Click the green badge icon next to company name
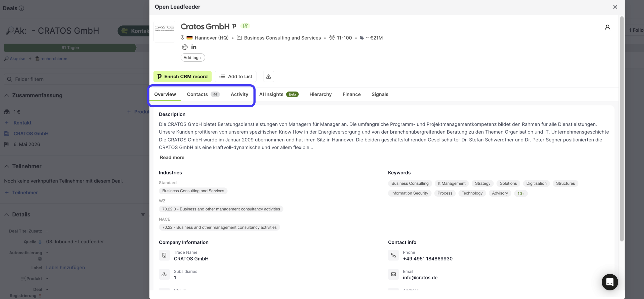The image size is (644, 299). [245, 26]
